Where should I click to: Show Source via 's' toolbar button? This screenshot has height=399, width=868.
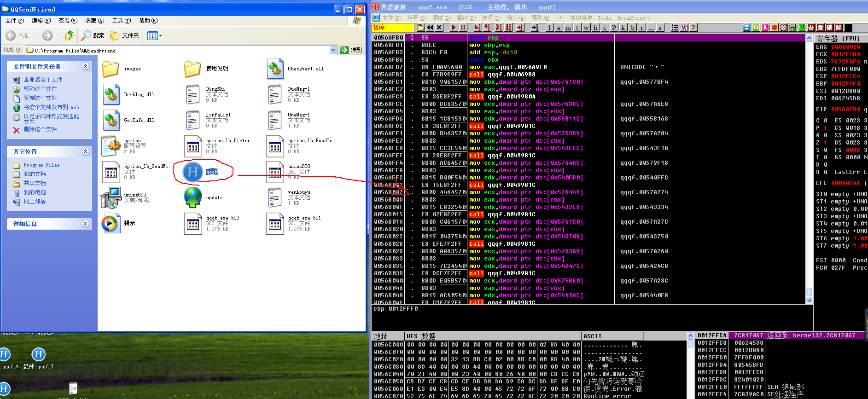coord(660,28)
